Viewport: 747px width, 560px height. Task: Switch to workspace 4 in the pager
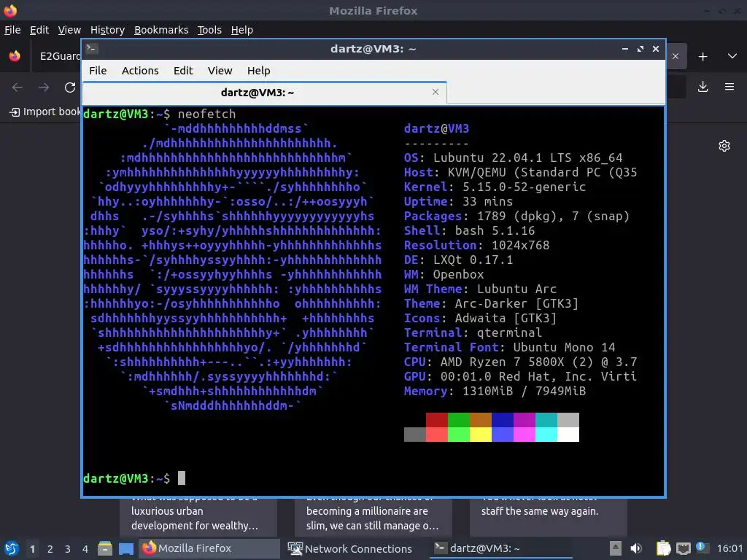click(x=85, y=549)
